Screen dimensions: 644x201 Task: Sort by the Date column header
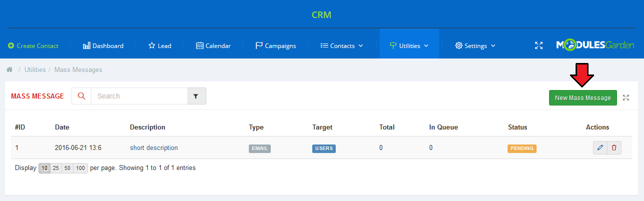pyautogui.click(x=62, y=127)
